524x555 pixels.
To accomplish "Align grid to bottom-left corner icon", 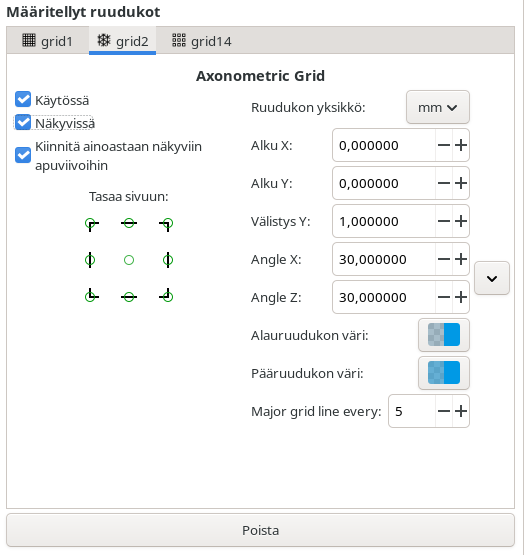I will coord(91,296).
